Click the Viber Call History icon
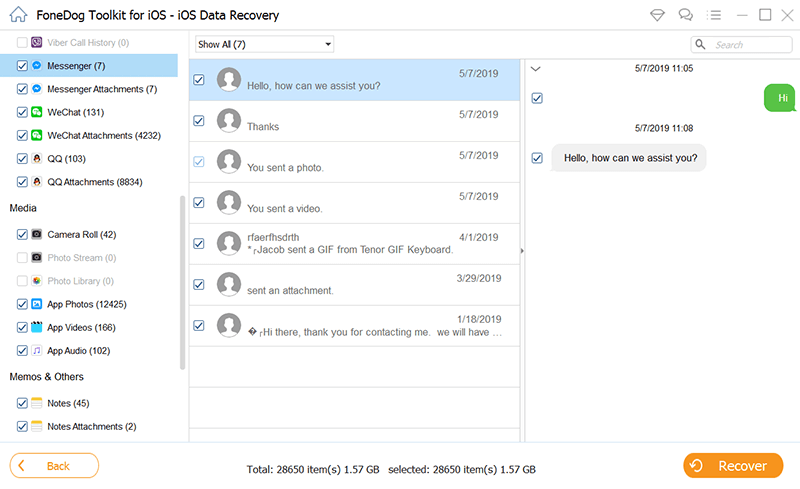 coord(37,42)
